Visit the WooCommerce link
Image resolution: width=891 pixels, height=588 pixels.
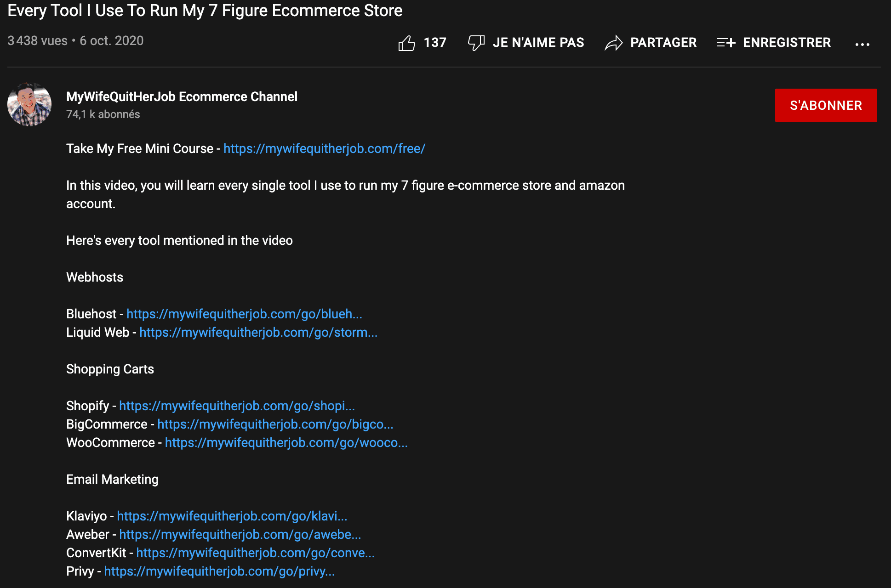[x=286, y=442]
